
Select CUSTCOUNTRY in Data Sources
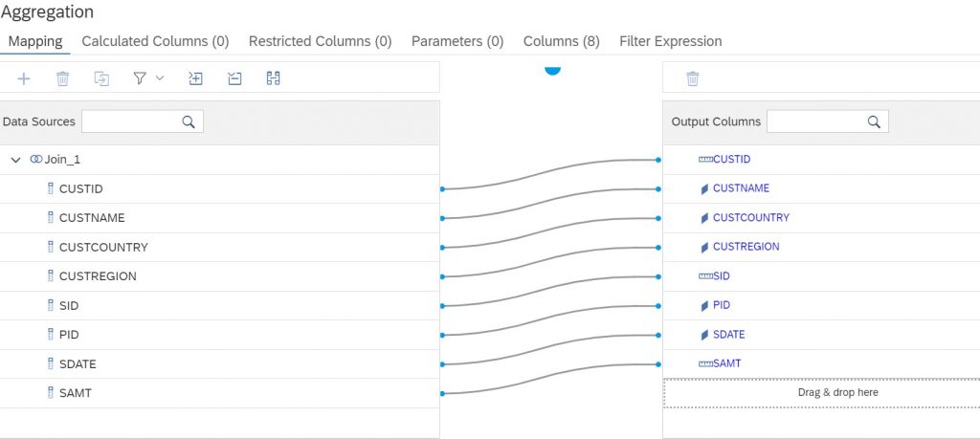point(219,248)
